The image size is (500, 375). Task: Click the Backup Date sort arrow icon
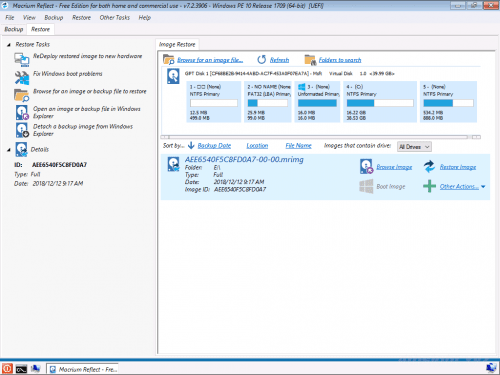coord(191,145)
